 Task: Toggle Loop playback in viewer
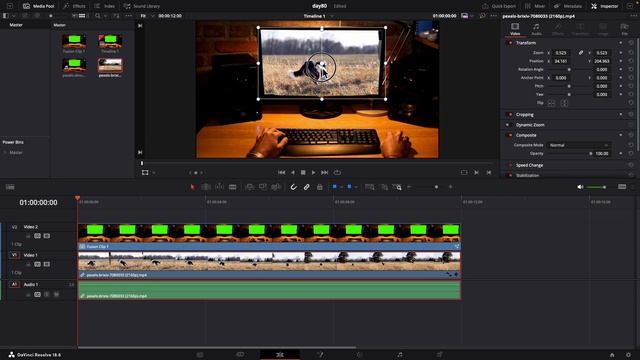[337, 173]
